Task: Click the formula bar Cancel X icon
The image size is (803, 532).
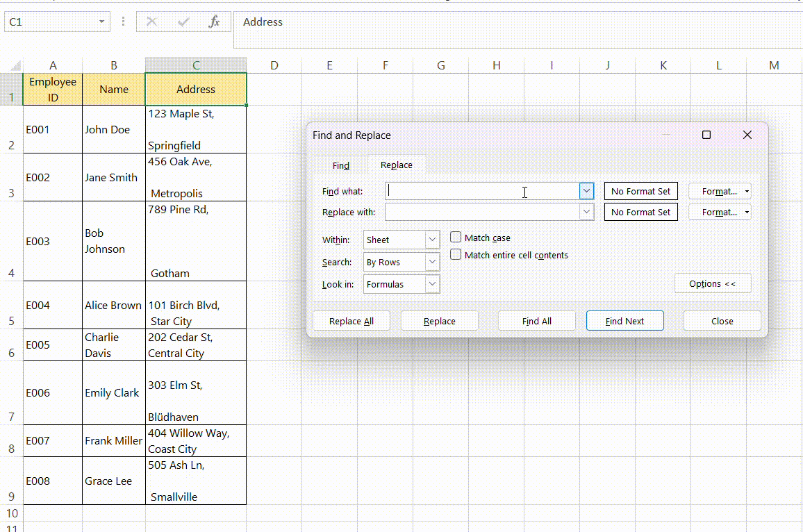Action: click(x=151, y=22)
